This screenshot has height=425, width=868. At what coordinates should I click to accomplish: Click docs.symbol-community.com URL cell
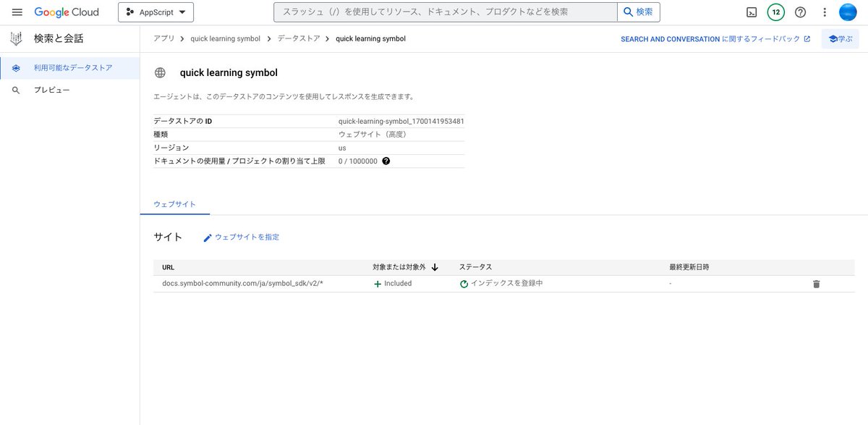coord(242,283)
